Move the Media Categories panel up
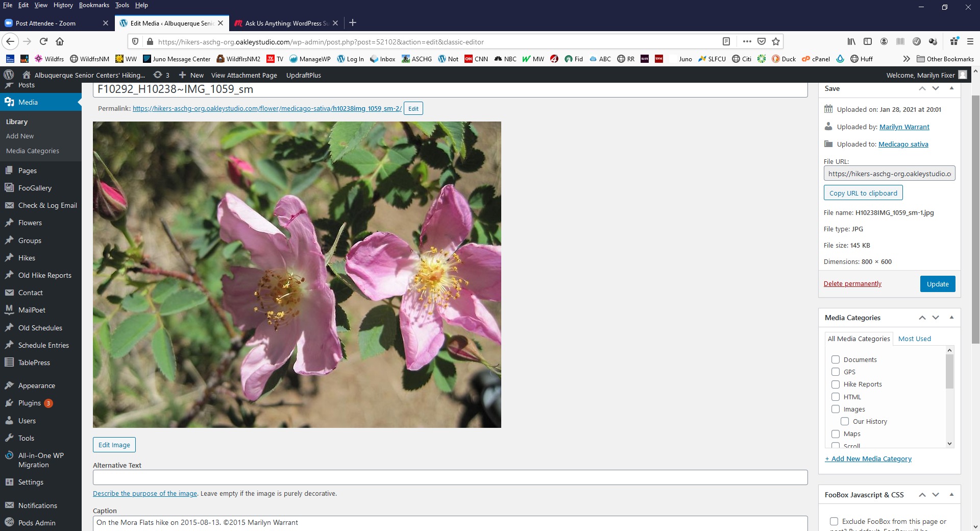This screenshot has height=531, width=980. (x=922, y=318)
